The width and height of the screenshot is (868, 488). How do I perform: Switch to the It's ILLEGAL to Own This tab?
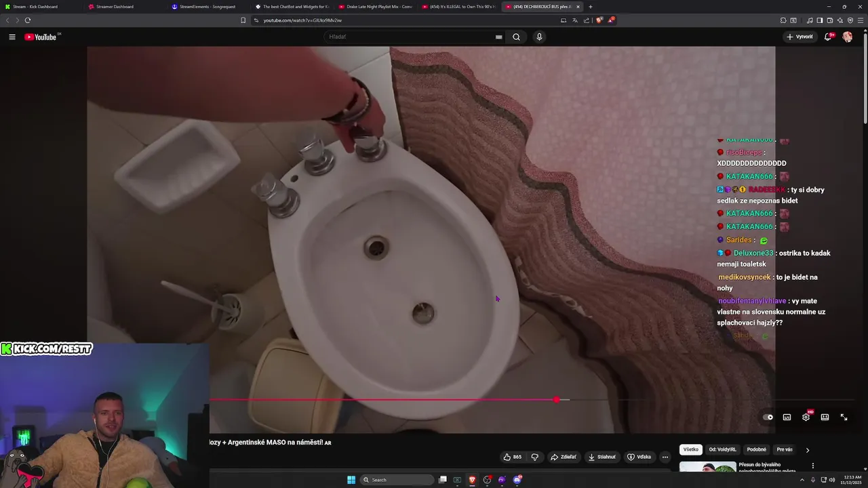tap(458, 7)
